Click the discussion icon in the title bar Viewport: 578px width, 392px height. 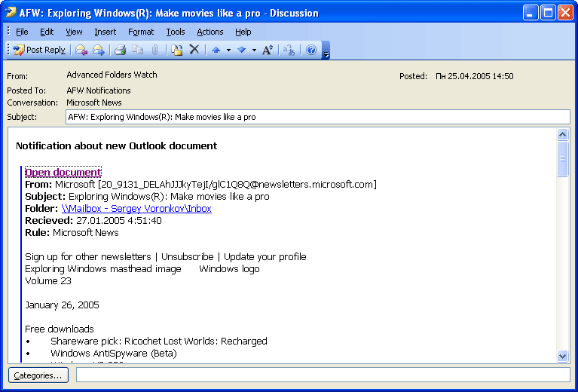tap(11, 13)
